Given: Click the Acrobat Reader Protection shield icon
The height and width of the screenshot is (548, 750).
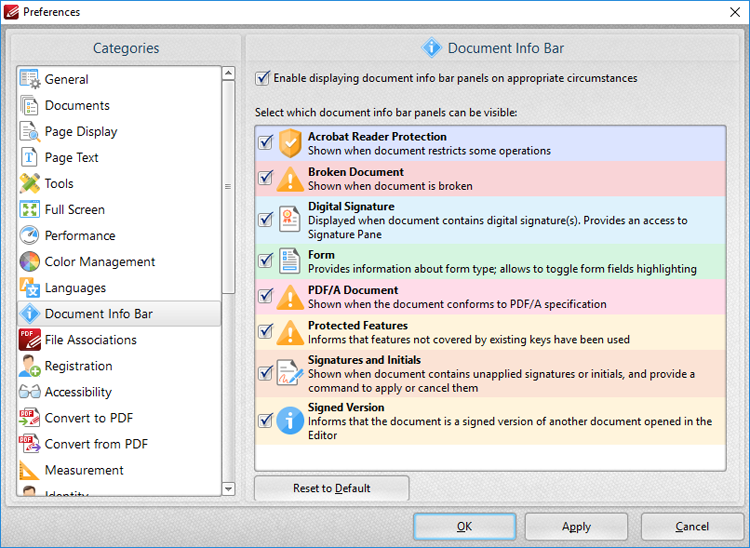Looking at the screenshot, I should [x=290, y=143].
